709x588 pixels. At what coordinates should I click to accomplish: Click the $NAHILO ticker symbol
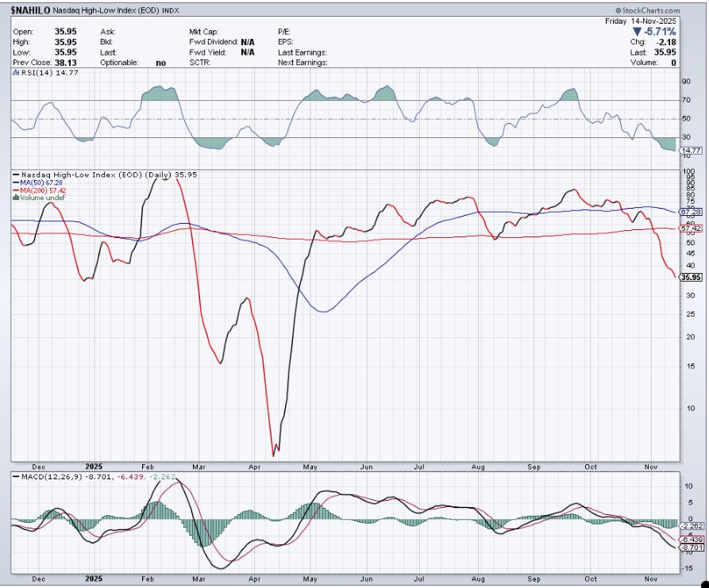click(31, 10)
